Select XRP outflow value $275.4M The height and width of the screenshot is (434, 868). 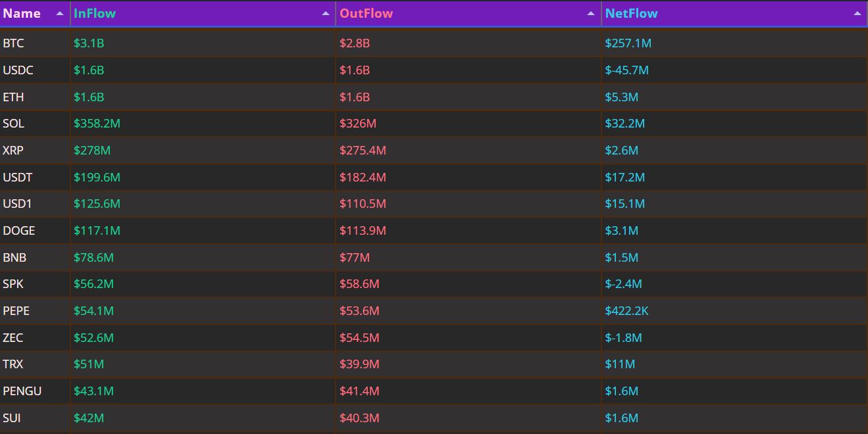[363, 151]
